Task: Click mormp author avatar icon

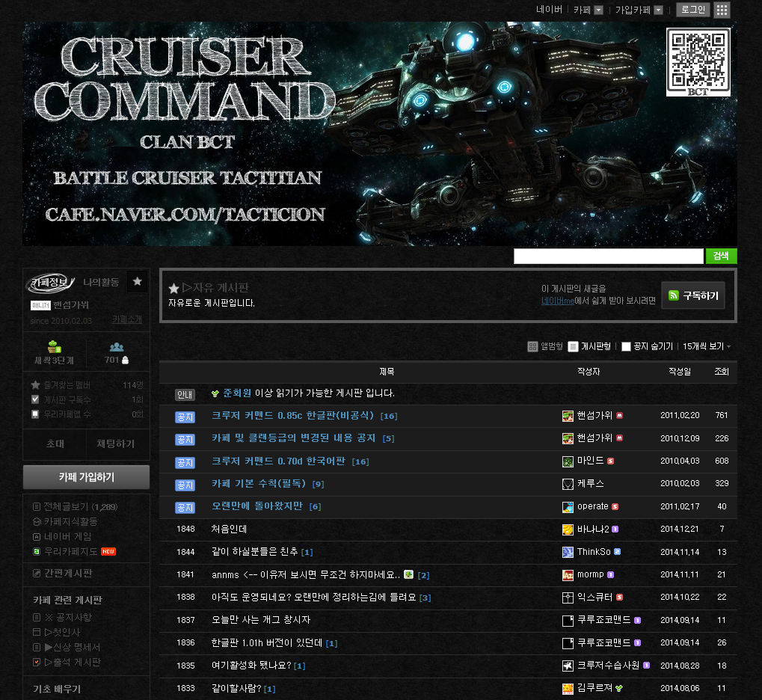Action: click(x=568, y=575)
